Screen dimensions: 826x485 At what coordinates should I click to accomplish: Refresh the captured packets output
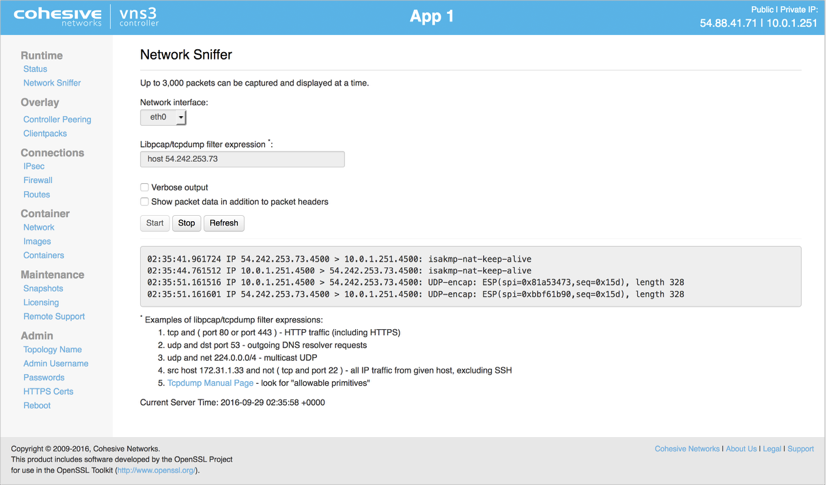pos(224,223)
